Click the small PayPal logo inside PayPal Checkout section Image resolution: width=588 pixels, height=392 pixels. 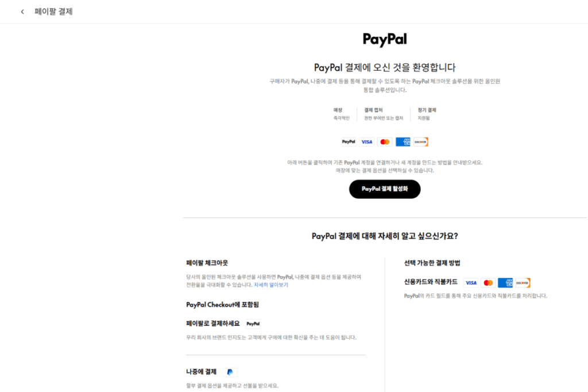tap(253, 323)
